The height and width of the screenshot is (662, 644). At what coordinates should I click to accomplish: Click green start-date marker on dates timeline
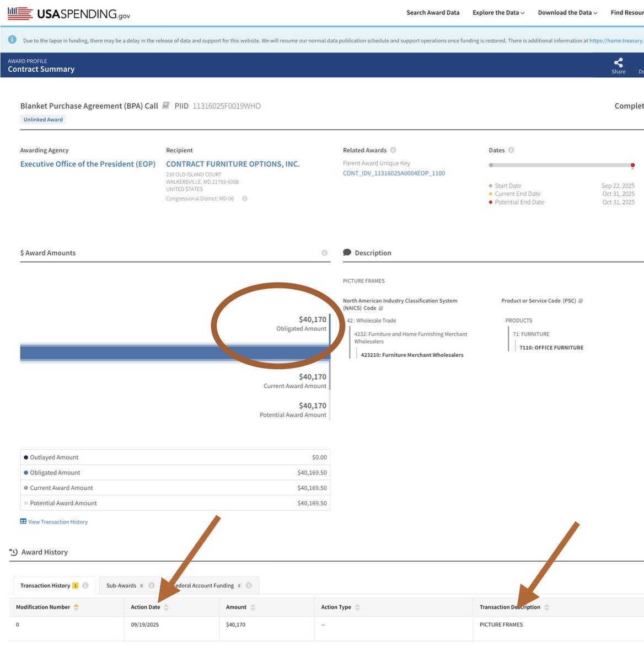click(491, 165)
